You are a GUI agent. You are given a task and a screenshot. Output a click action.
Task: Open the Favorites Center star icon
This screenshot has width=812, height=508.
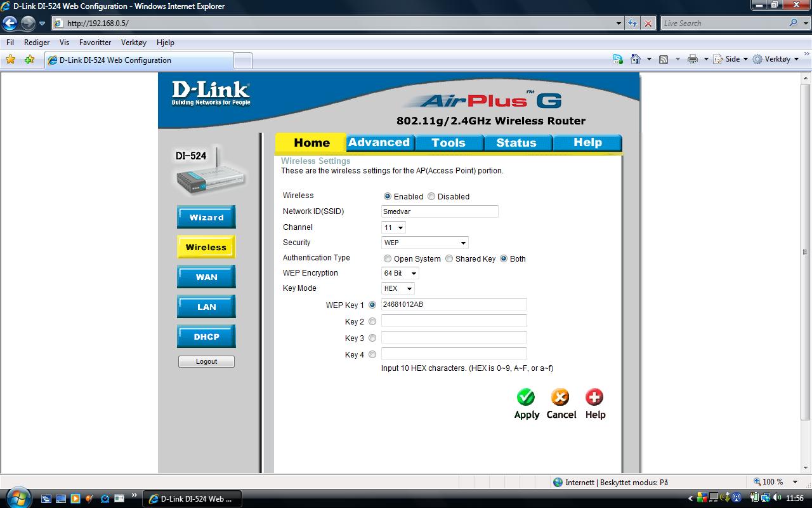pyautogui.click(x=10, y=60)
